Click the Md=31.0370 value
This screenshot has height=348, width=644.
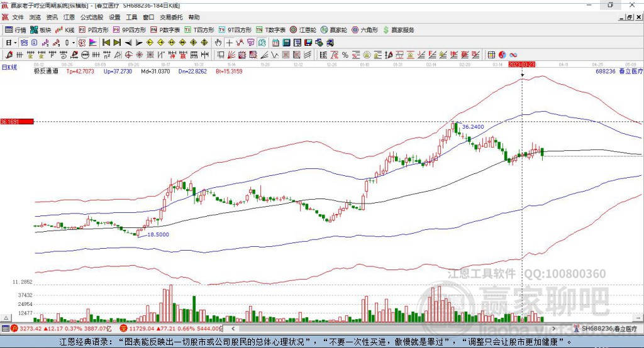click(x=155, y=71)
